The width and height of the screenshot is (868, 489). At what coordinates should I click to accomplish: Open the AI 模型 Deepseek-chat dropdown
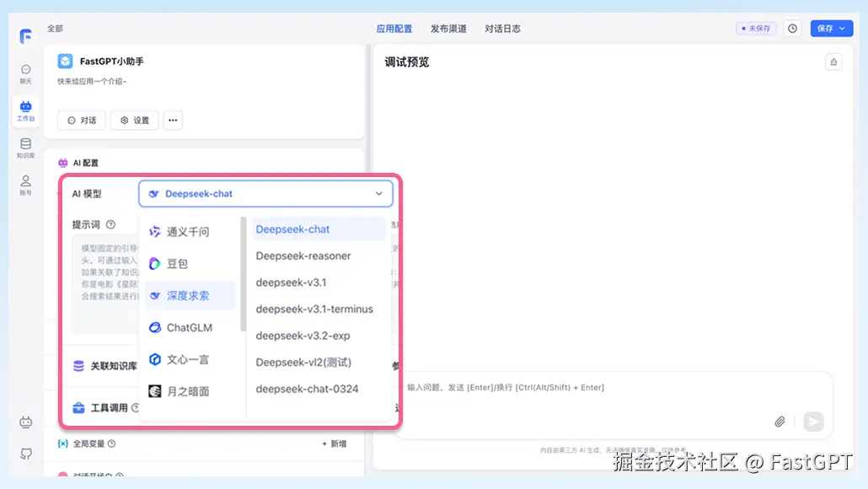click(x=265, y=194)
